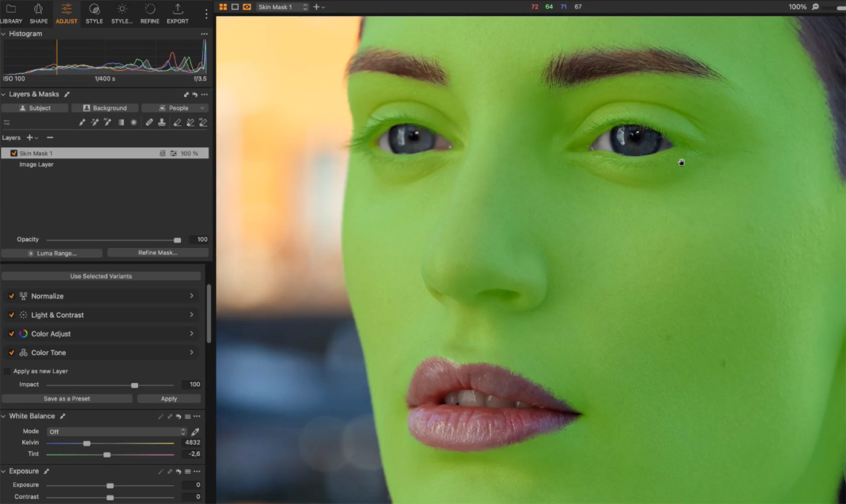
Task: Open the Shape tool tab
Action: point(39,14)
